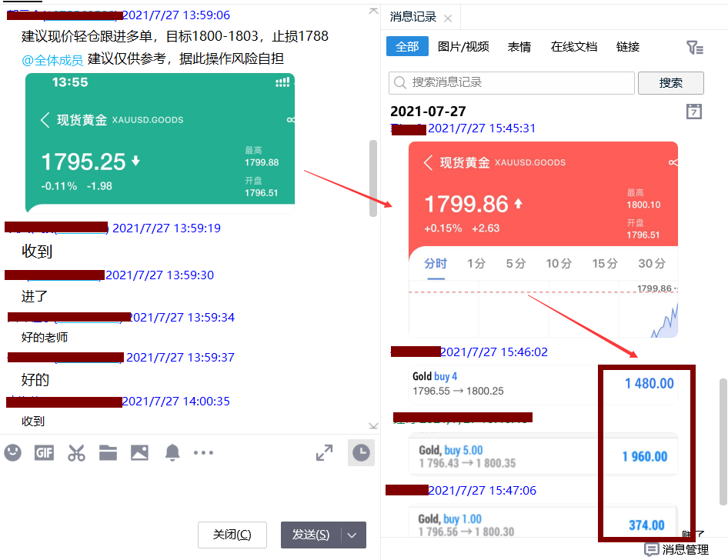This screenshot has width=728, height=560.
Task: Open message filter funnel icon
Action: pyautogui.click(x=695, y=48)
